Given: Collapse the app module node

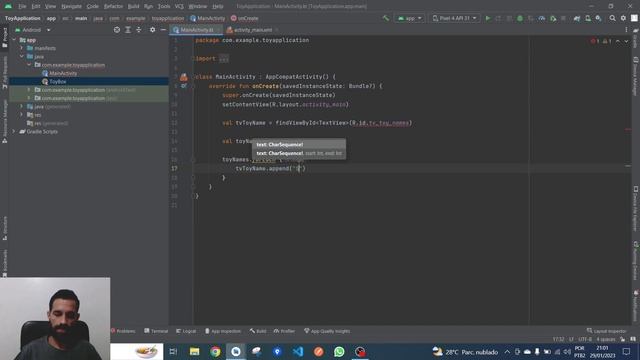Looking at the screenshot, I should (x=14, y=40).
